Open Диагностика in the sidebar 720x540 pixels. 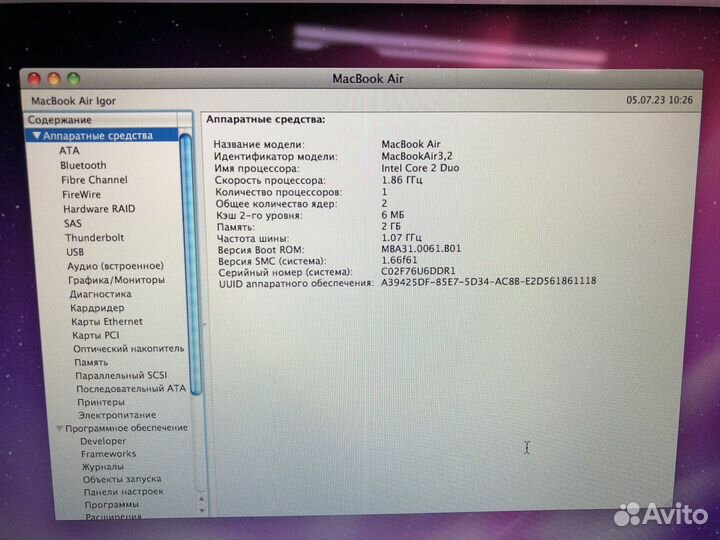click(x=101, y=294)
